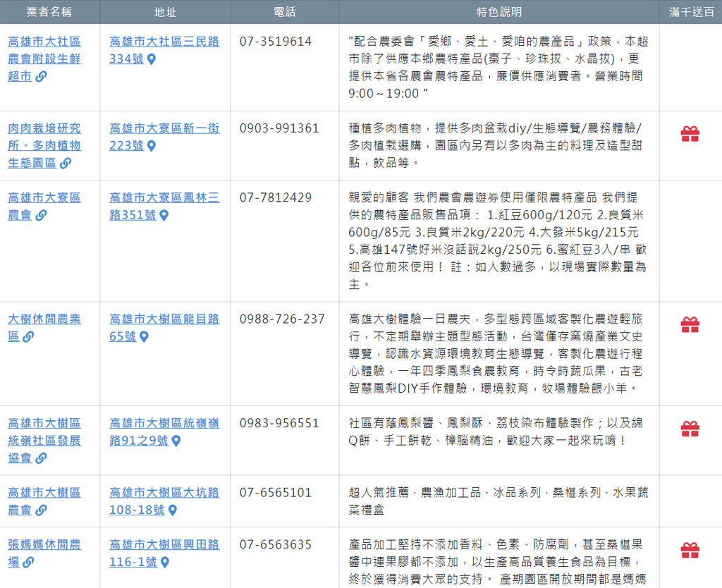The width and height of the screenshot is (722, 588).
Task: Open 高雄市大樹區統嶺社區發展協會 link
Action: 44,440
